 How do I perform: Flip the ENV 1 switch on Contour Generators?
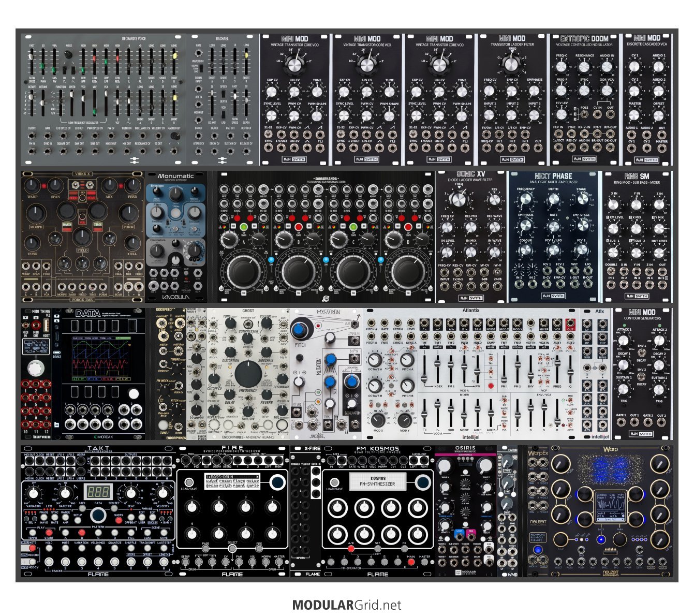[x=642, y=353]
